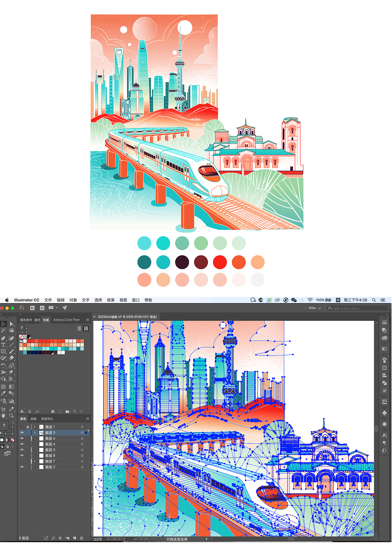
Task: Select the Line Segment tool
Action: point(11,345)
